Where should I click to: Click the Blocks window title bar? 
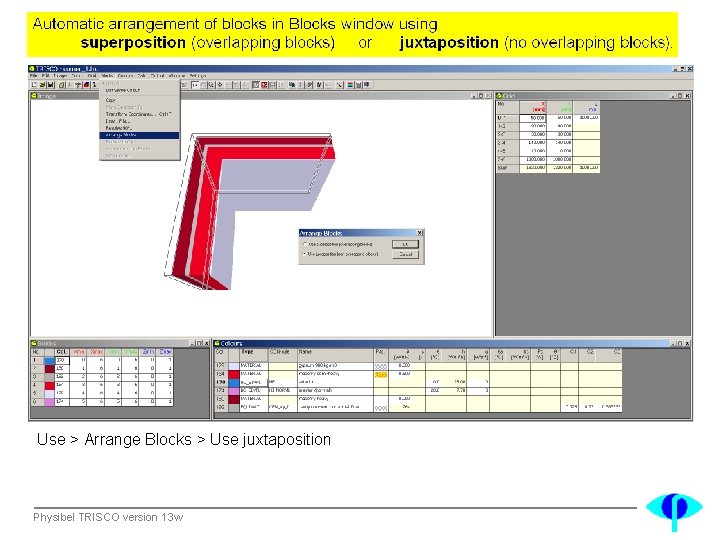click(119, 343)
